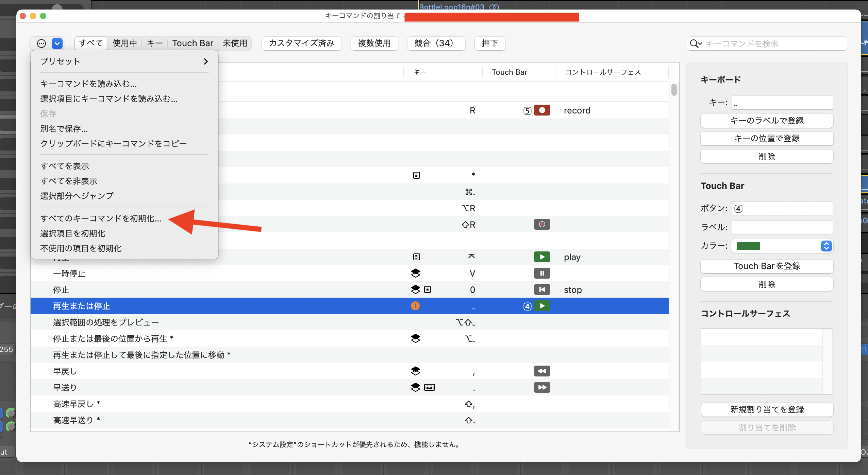The height and width of the screenshot is (475, 868).
Task: Click the blue chevron dropdown button
Action: pyautogui.click(x=57, y=43)
